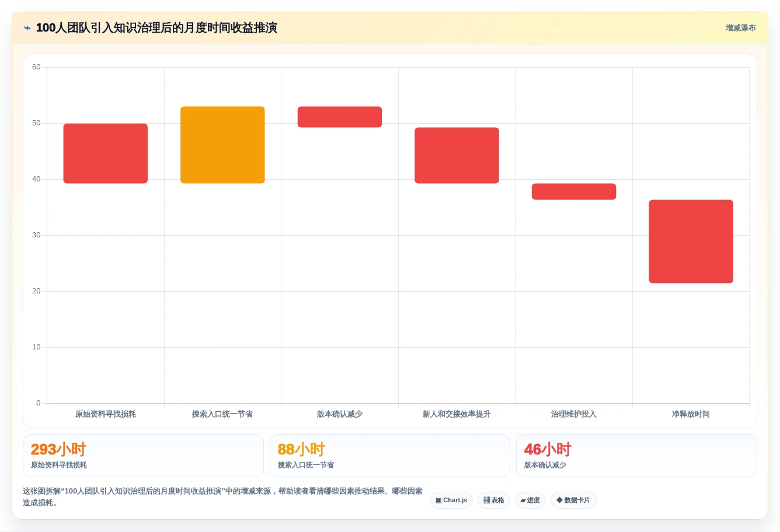Click the thin red 治理维护投入 bar
This screenshot has height=532, width=780.
tap(574, 191)
